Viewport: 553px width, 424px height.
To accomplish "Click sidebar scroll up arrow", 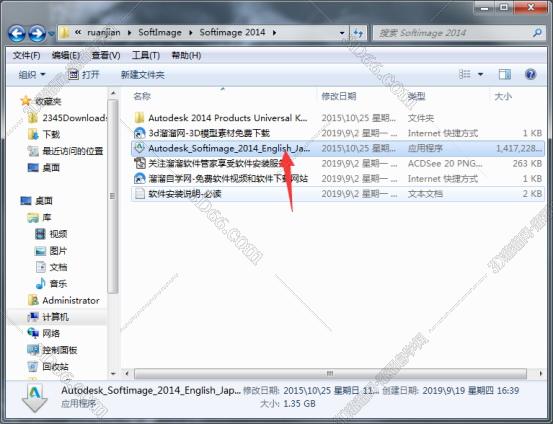I will pyautogui.click(x=113, y=93).
